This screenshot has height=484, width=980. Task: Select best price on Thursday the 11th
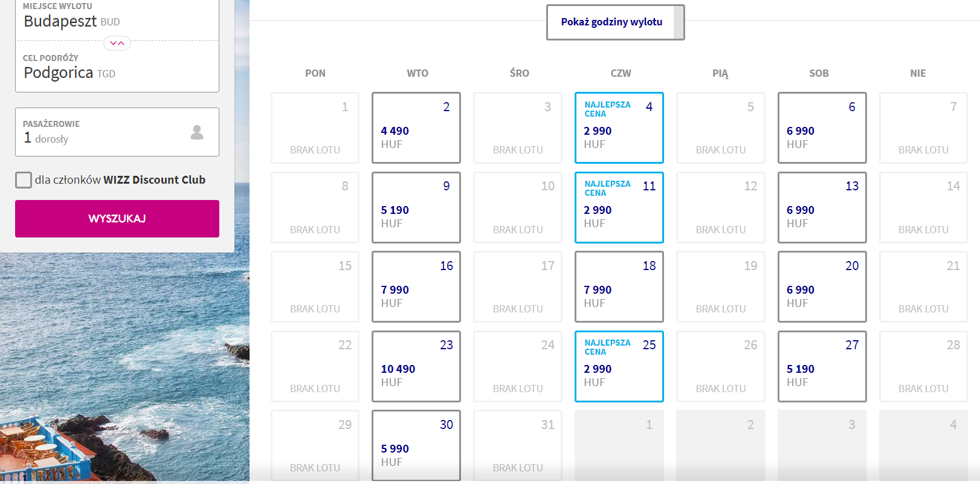point(619,208)
